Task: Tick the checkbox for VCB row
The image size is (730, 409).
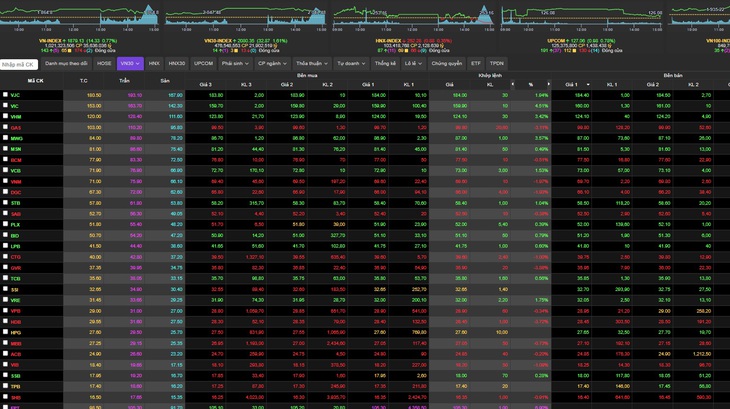Action: [x=6, y=170]
